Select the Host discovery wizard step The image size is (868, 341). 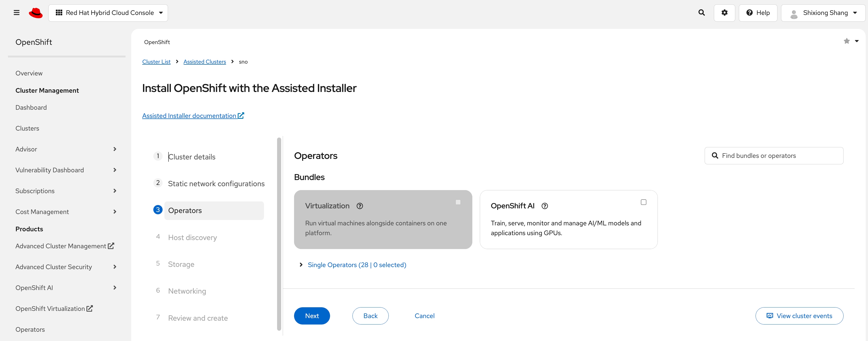tap(192, 237)
